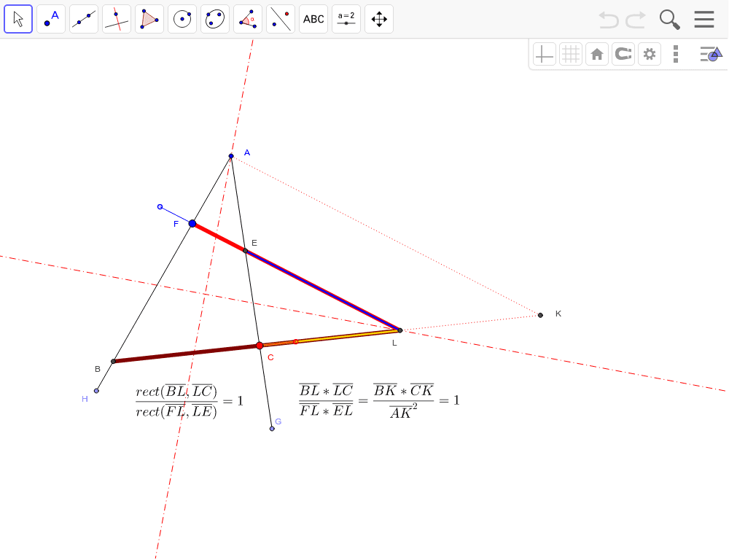
Task: Select the Ellipse conic tool
Action: [x=215, y=19]
